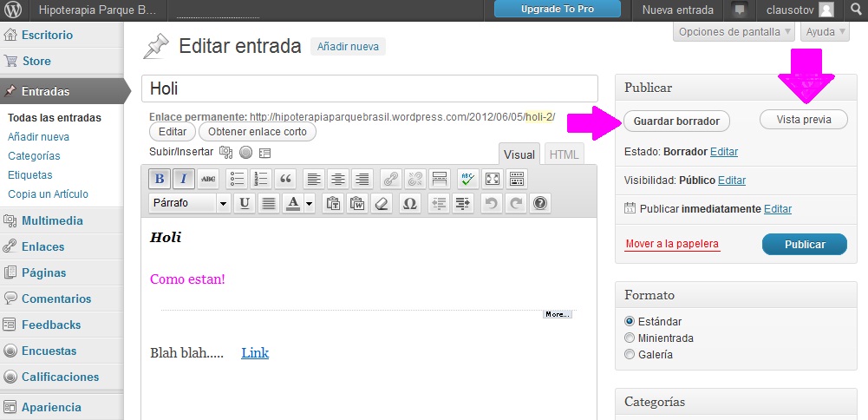Viewport: 868px width, 420px height.
Task: Toggle italic formatting in editor toolbar
Action: pos(183,179)
